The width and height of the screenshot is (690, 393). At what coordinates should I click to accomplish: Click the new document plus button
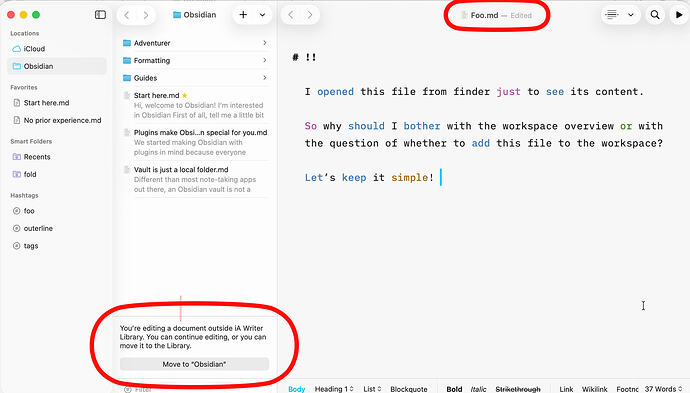(243, 15)
